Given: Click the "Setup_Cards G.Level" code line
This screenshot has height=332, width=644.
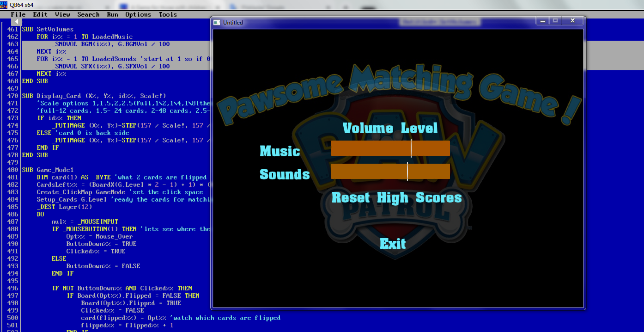Looking at the screenshot, I should (123, 199).
